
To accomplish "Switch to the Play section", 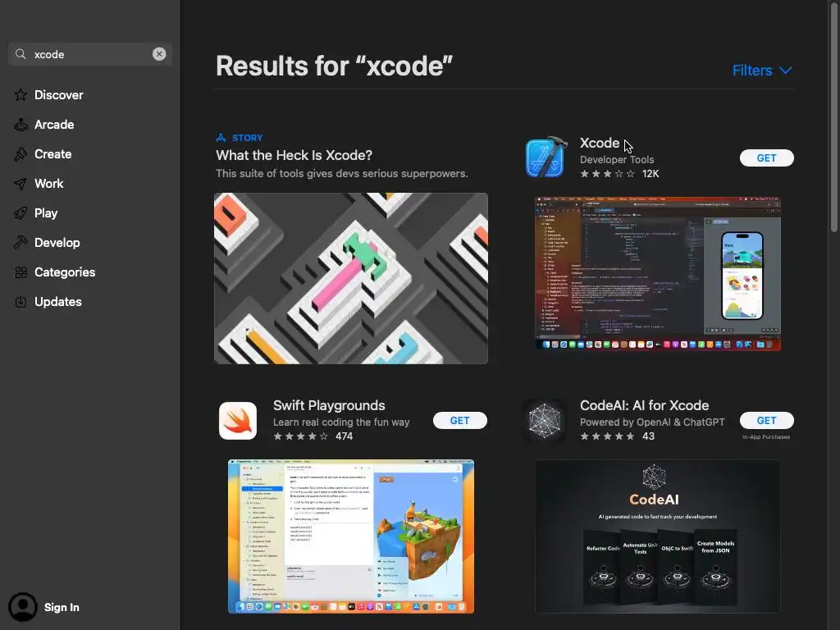I will (46, 213).
